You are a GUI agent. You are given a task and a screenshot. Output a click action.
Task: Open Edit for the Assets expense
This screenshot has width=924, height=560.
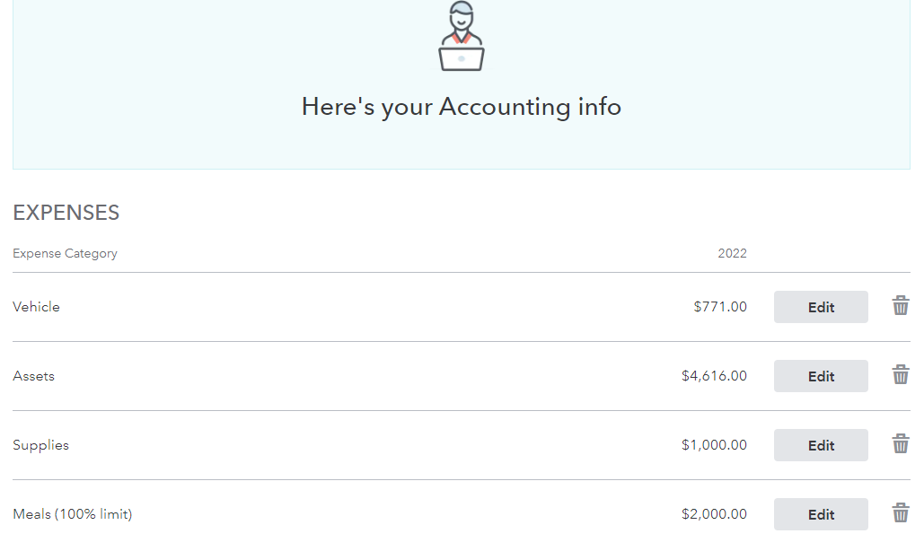click(821, 376)
